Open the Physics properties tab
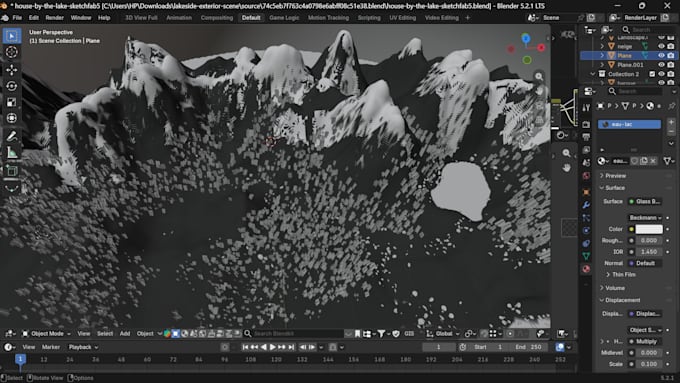The width and height of the screenshot is (680, 383). point(586,230)
